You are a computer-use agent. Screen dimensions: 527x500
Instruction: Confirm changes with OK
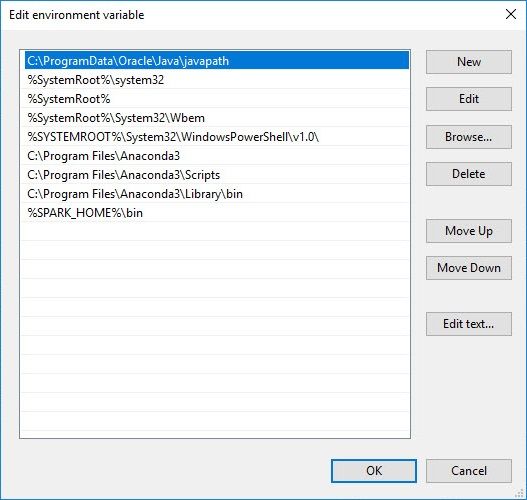(374, 471)
